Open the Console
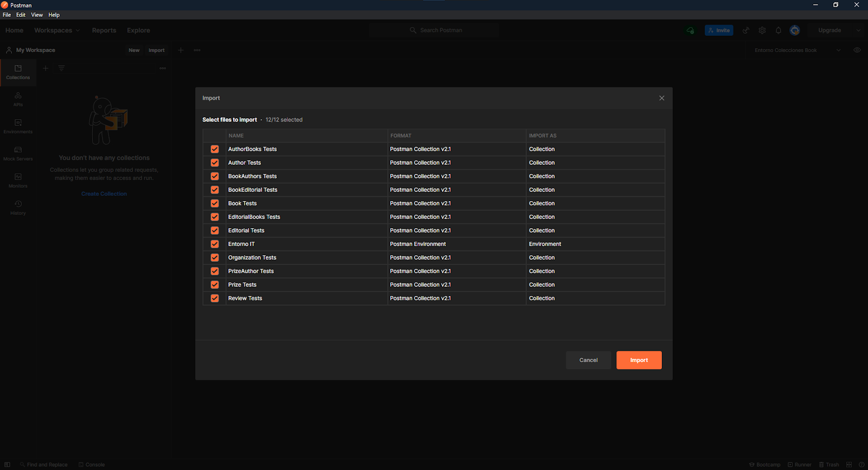This screenshot has height=470, width=868. point(92,465)
